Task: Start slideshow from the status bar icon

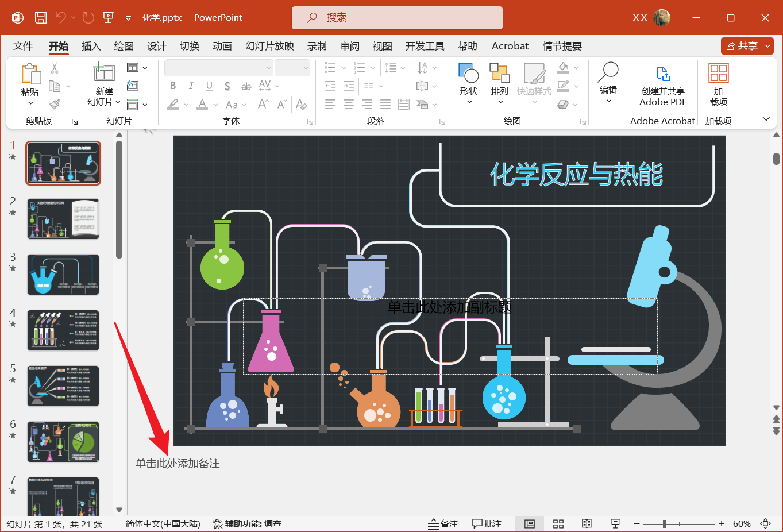Action: 615,523
